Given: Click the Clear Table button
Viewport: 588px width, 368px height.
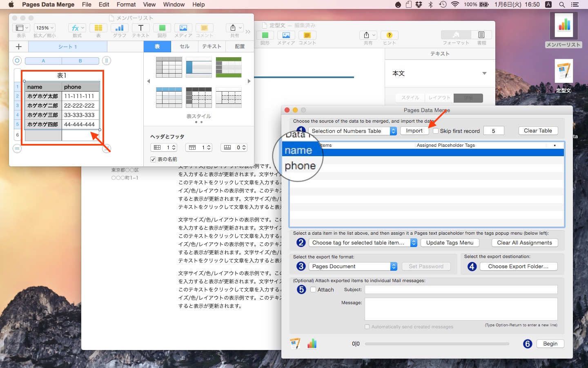Looking at the screenshot, I should (x=538, y=131).
